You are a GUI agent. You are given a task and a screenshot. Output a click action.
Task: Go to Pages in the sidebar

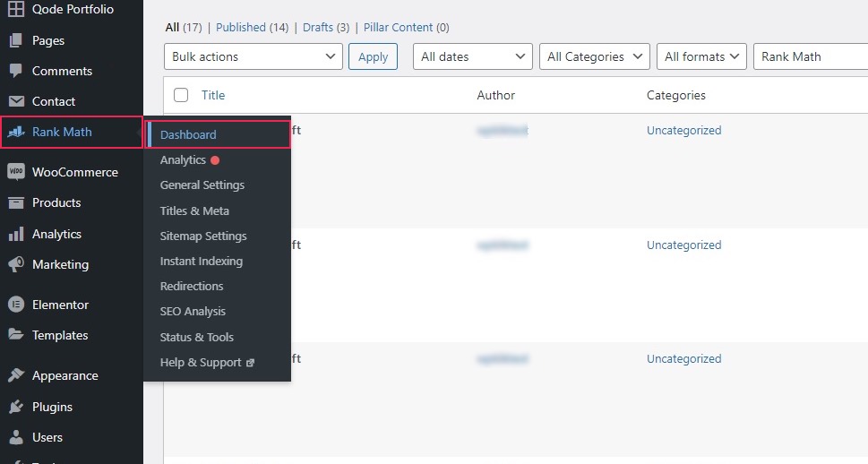48,40
